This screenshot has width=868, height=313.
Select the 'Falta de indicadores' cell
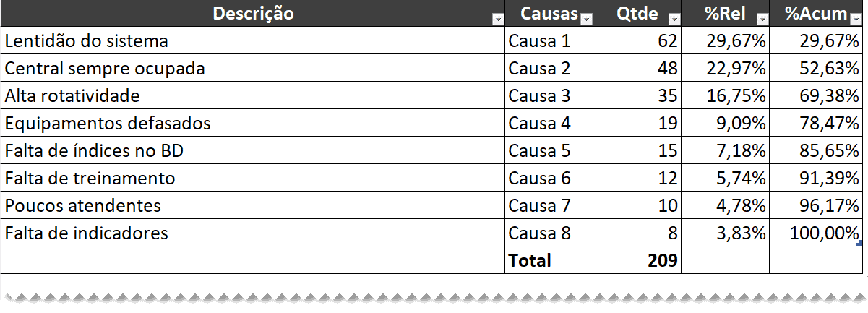(253, 233)
